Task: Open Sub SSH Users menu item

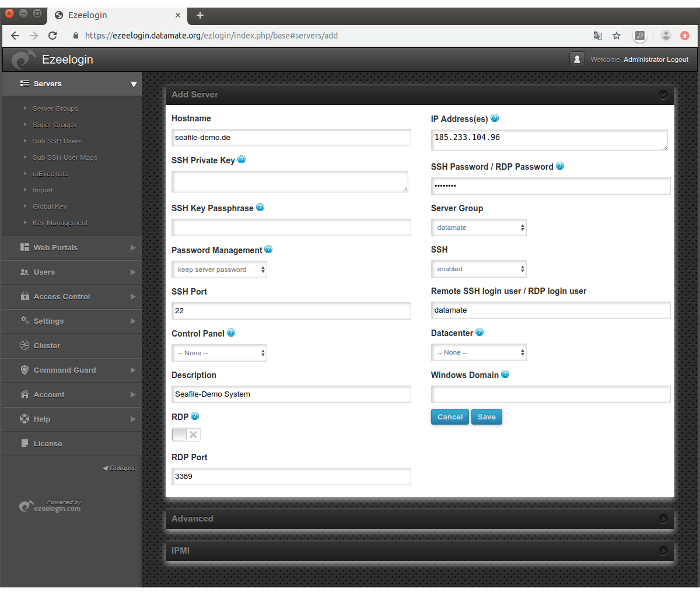Action: pos(57,141)
